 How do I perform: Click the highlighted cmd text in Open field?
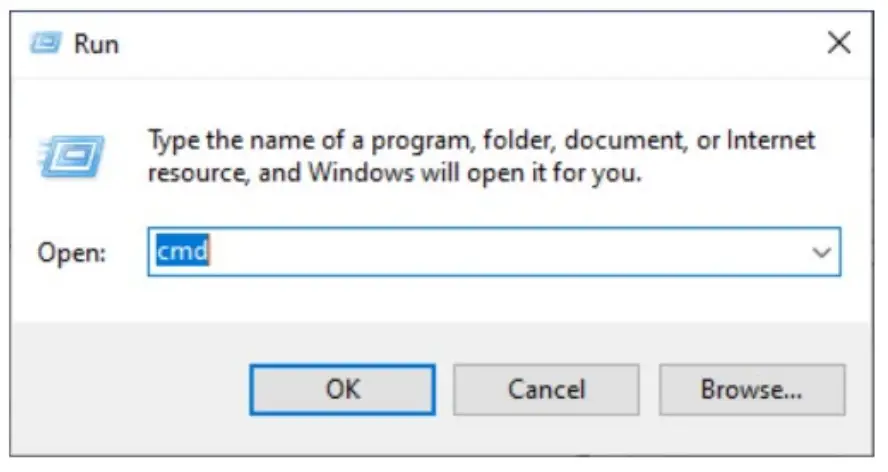181,252
